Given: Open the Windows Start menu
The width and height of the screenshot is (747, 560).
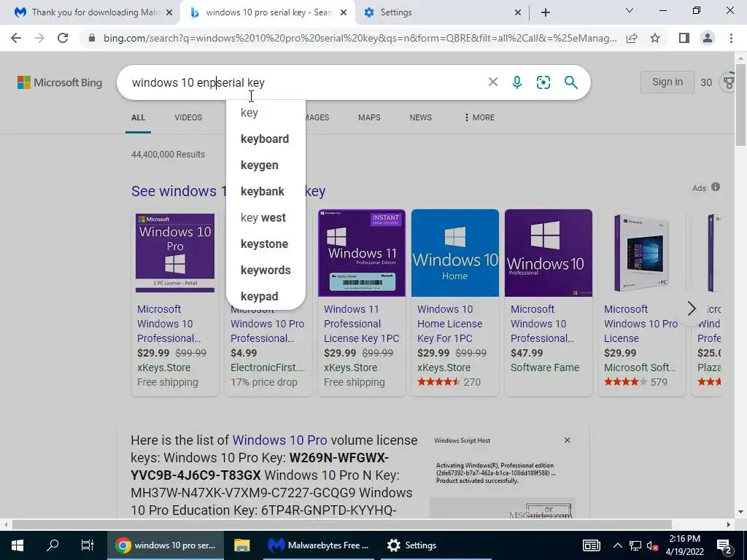Looking at the screenshot, I should click(x=18, y=545).
